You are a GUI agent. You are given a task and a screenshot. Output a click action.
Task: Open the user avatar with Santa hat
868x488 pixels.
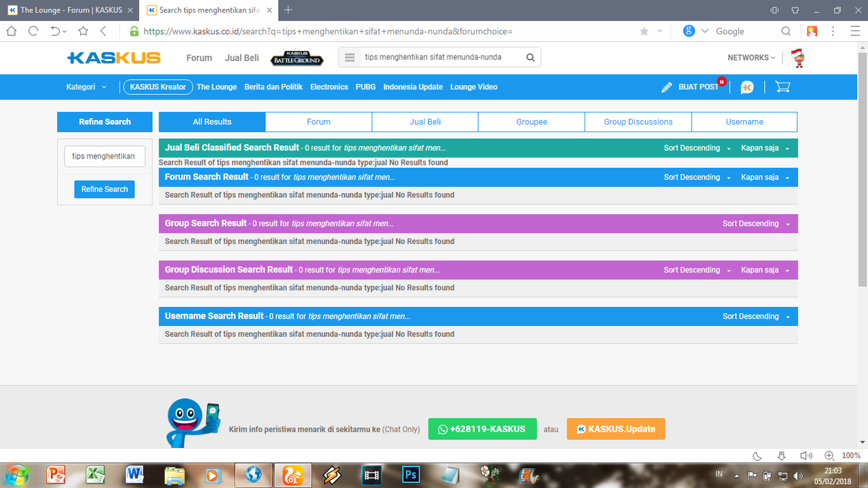coord(799,58)
